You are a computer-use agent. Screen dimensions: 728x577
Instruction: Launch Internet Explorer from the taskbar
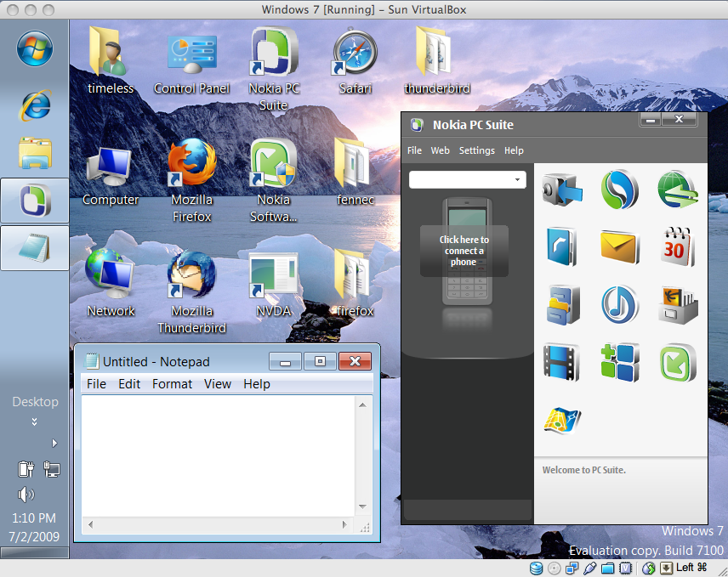pyautogui.click(x=35, y=105)
